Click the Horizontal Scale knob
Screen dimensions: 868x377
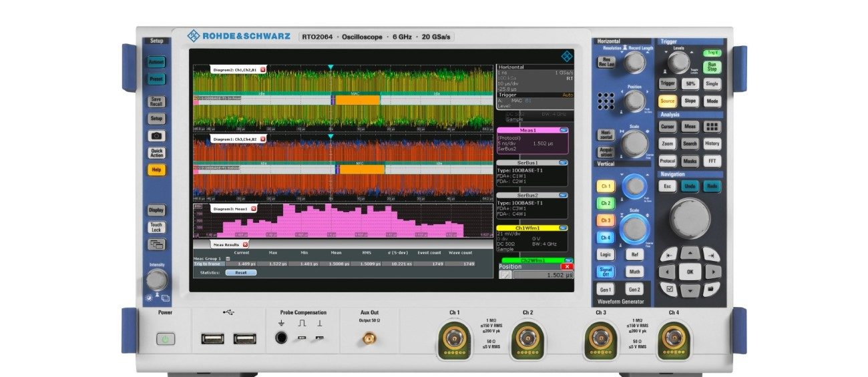(634, 143)
